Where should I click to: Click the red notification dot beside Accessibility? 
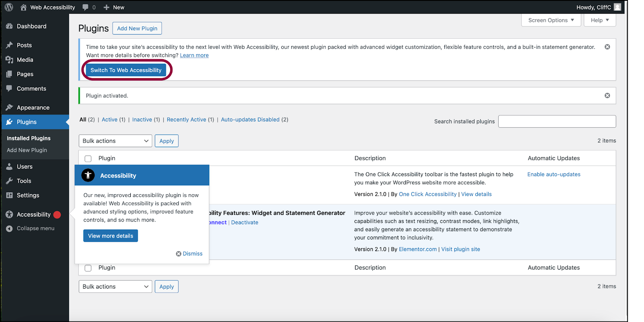tap(57, 215)
